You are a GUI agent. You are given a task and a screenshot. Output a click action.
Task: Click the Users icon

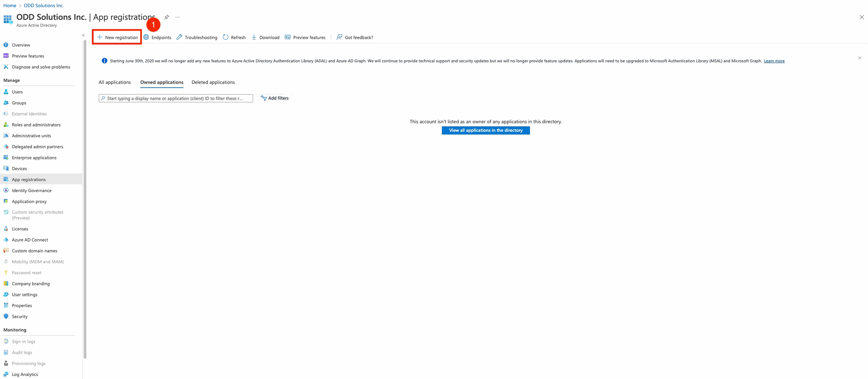click(x=6, y=92)
